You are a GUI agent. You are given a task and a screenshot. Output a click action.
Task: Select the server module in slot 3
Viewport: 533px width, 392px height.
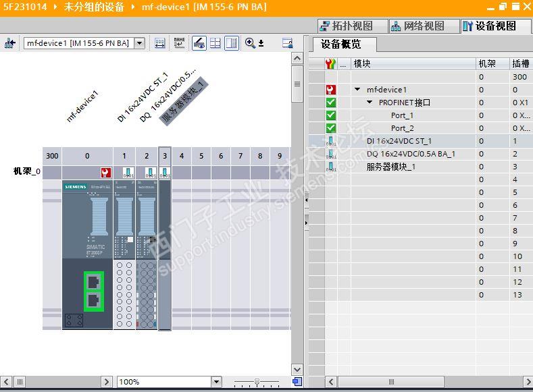tap(165, 255)
